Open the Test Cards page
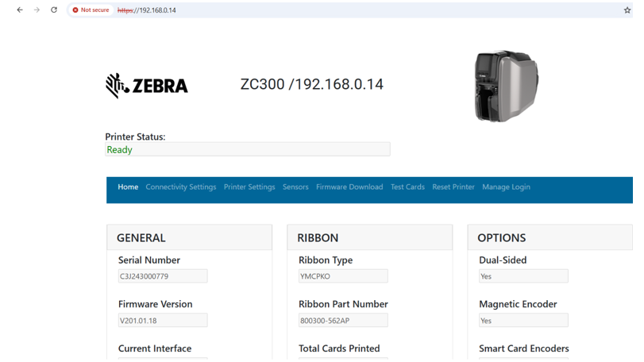Image resolution: width=644 pixels, height=362 pixels. click(407, 187)
